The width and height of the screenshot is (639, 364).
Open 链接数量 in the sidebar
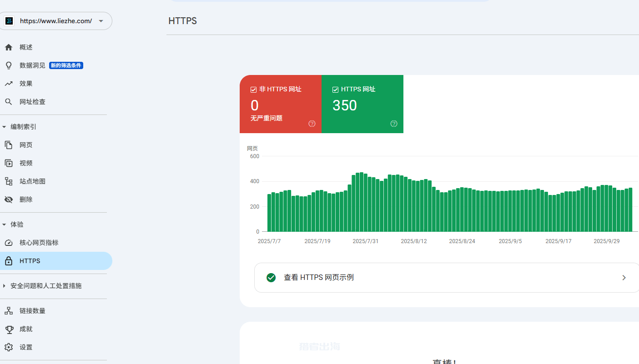tap(32, 311)
